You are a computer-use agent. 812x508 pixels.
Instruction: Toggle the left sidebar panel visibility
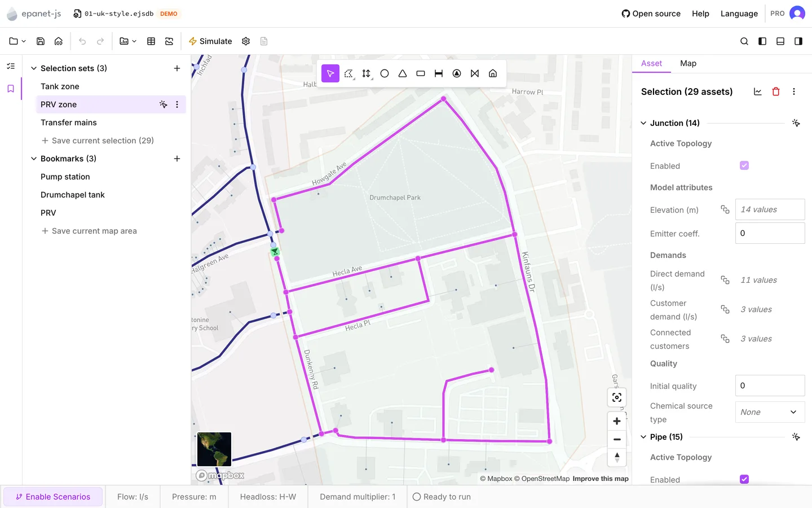[x=762, y=41]
